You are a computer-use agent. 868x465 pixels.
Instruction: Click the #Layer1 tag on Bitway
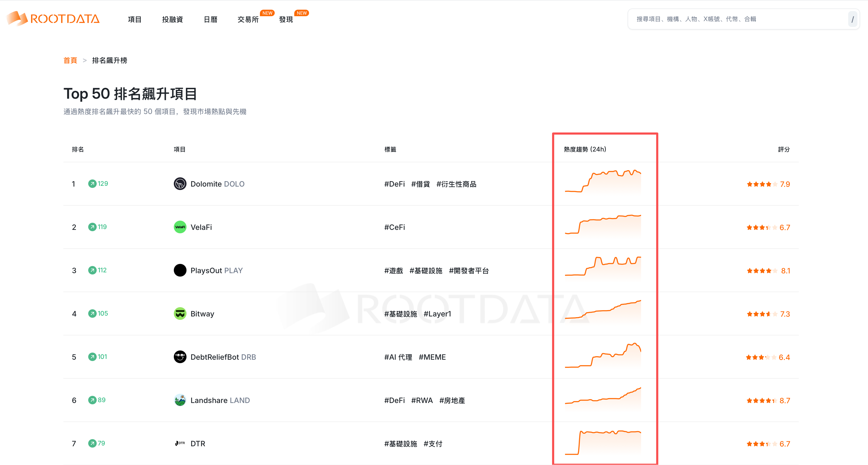point(437,314)
